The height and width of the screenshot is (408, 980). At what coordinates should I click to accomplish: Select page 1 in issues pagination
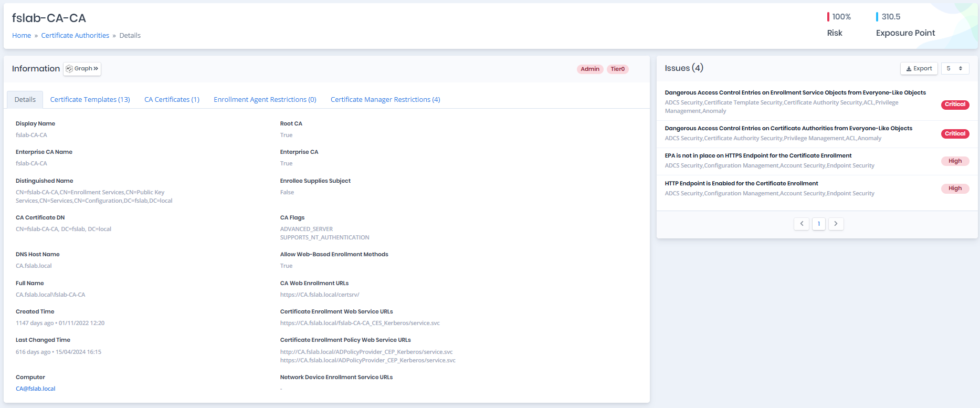[818, 224]
